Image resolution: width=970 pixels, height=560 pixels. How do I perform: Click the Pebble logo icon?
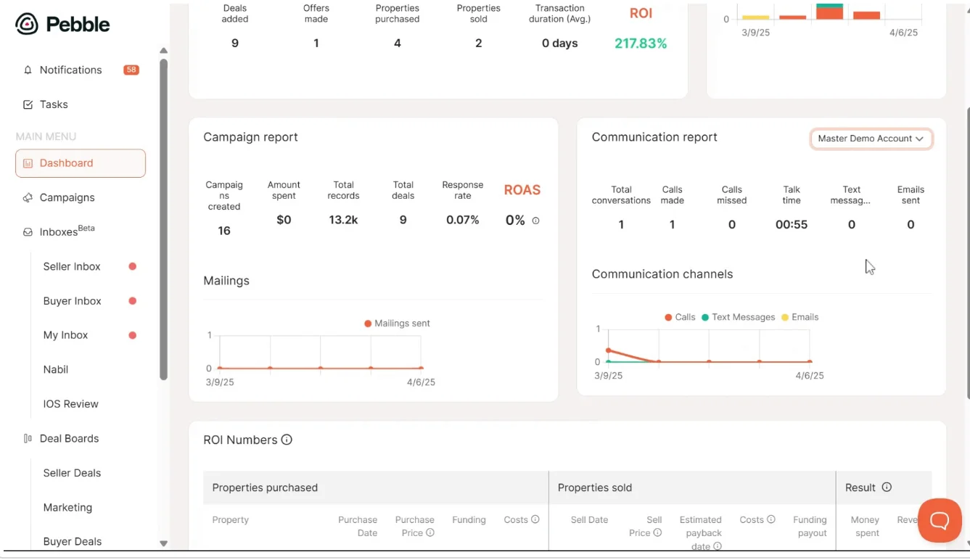point(27,24)
